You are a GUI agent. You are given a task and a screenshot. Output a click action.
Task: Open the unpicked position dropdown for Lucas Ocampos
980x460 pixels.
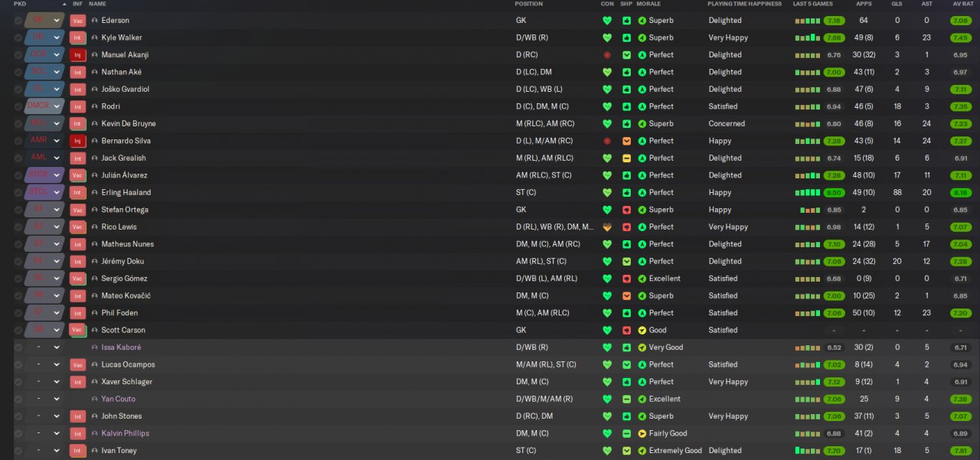pyautogui.click(x=44, y=365)
